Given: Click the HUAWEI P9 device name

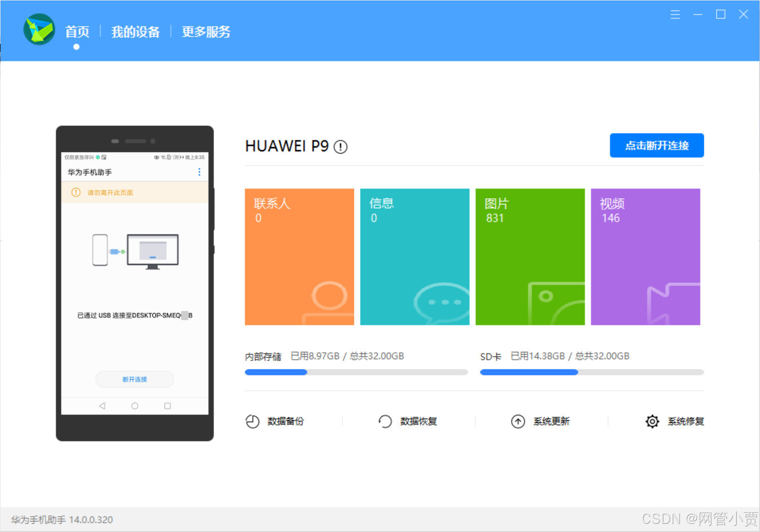Looking at the screenshot, I should 287,146.
